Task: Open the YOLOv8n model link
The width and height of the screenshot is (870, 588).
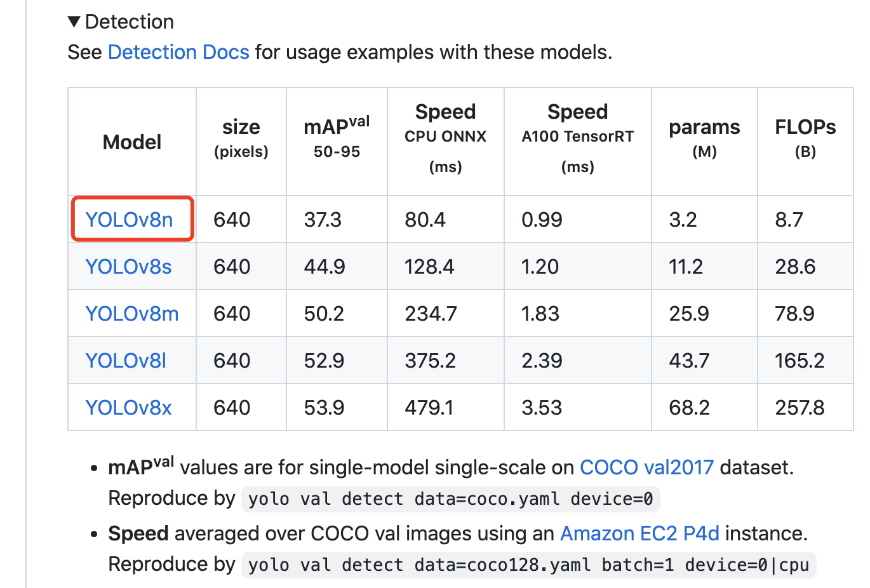Action: pos(130,220)
